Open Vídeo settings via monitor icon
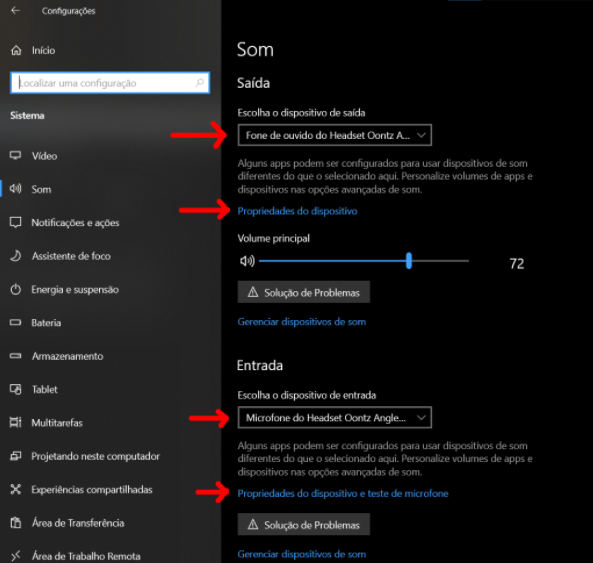This screenshot has height=563, width=593. 16,155
